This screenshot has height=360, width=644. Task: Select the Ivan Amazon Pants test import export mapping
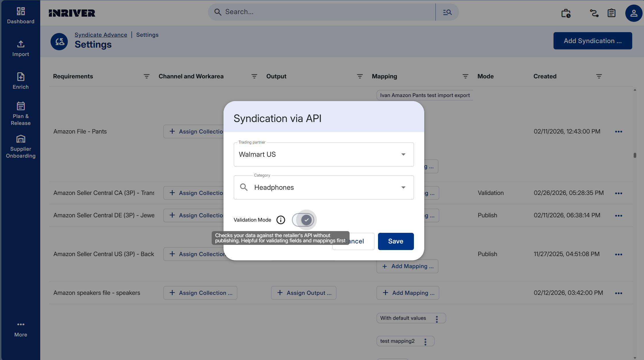[x=425, y=95]
